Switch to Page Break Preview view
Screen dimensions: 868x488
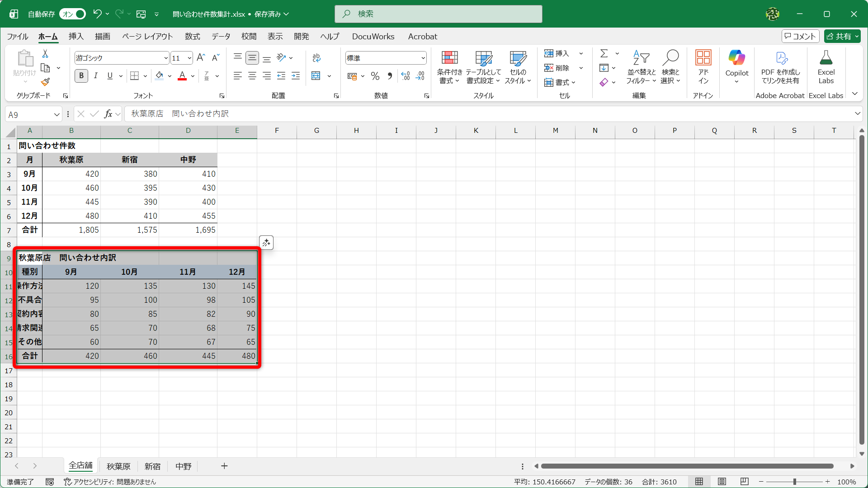(745, 482)
